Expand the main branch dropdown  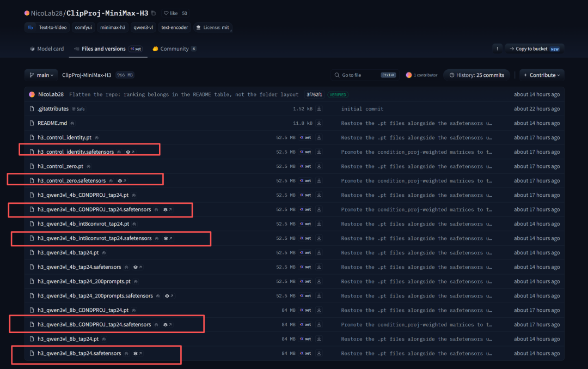tap(41, 75)
